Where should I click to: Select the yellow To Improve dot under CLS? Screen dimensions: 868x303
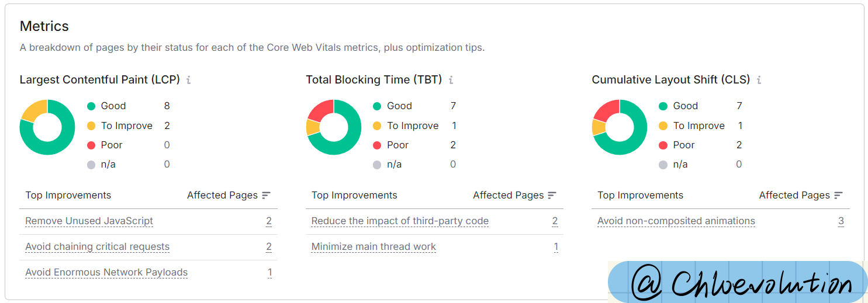[663, 126]
